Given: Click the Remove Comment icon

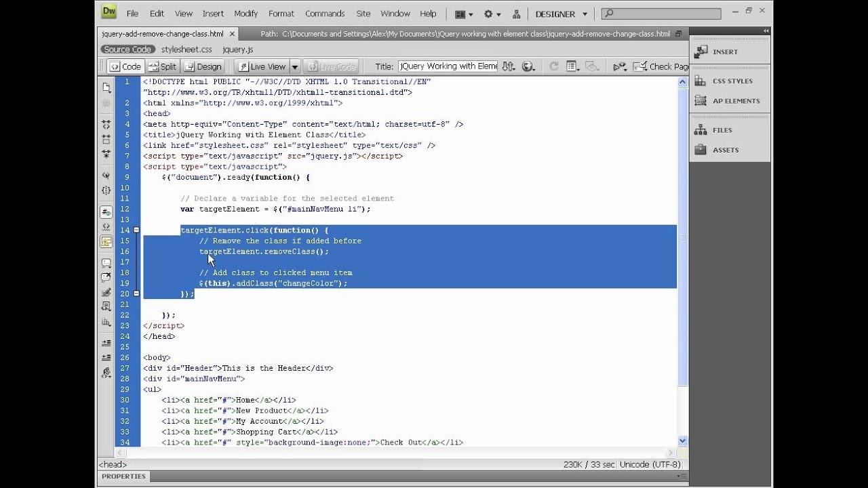Looking at the screenshot, I should [x=106, y=277].
